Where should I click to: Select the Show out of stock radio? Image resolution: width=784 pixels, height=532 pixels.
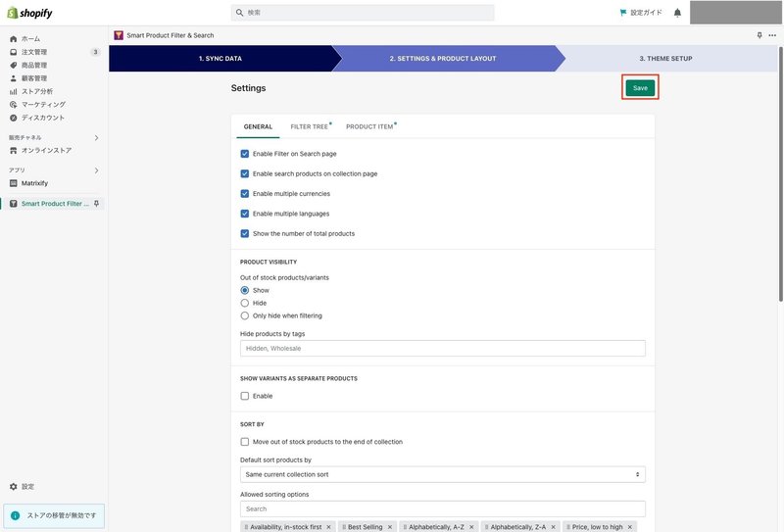point(244,290)
